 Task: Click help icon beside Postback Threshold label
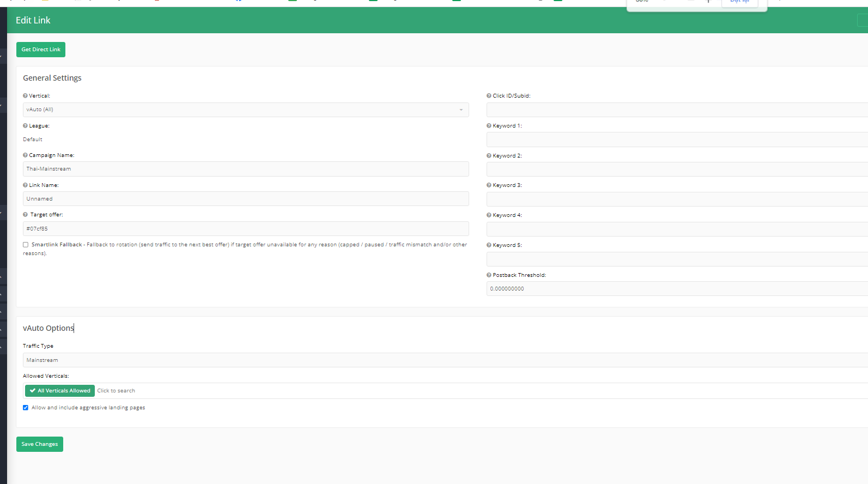[489, 275]
